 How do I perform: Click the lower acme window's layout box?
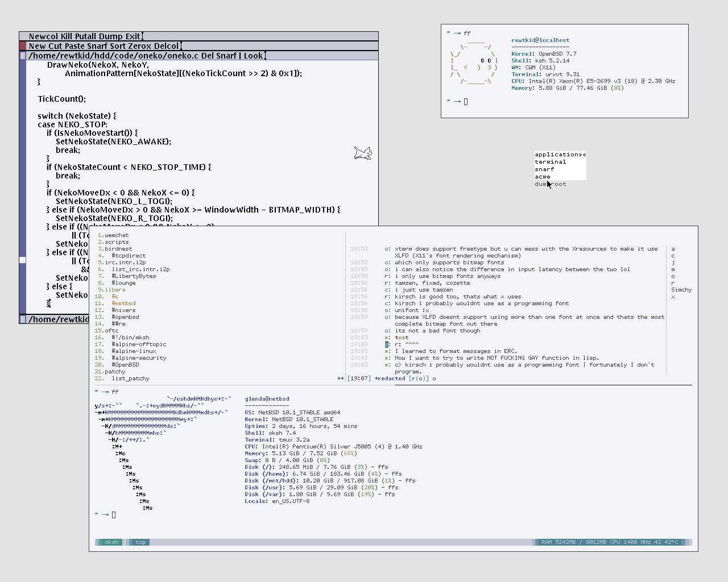(23, 319)
